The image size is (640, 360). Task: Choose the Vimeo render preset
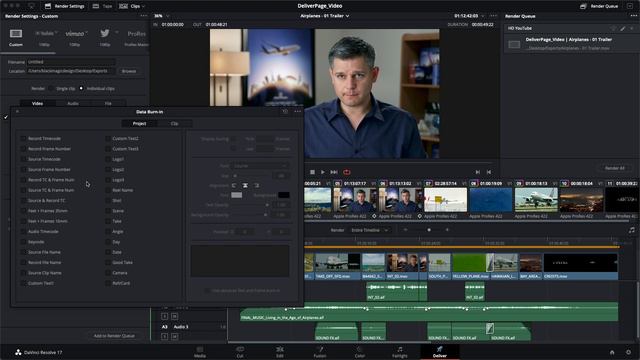[75, 33]
